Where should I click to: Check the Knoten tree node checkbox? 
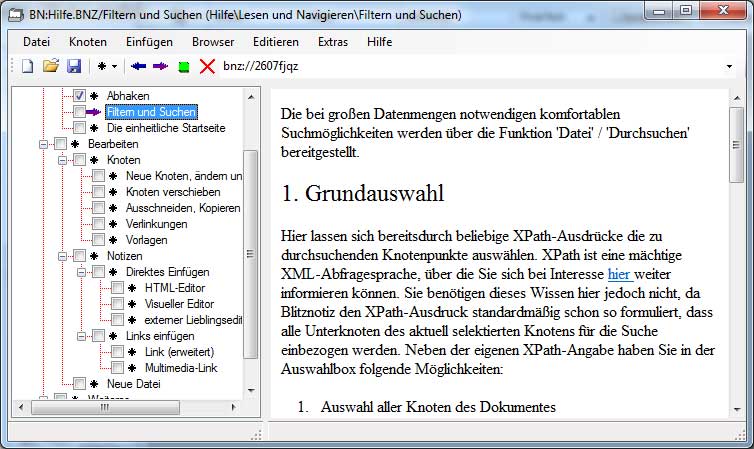click(79, 159)
